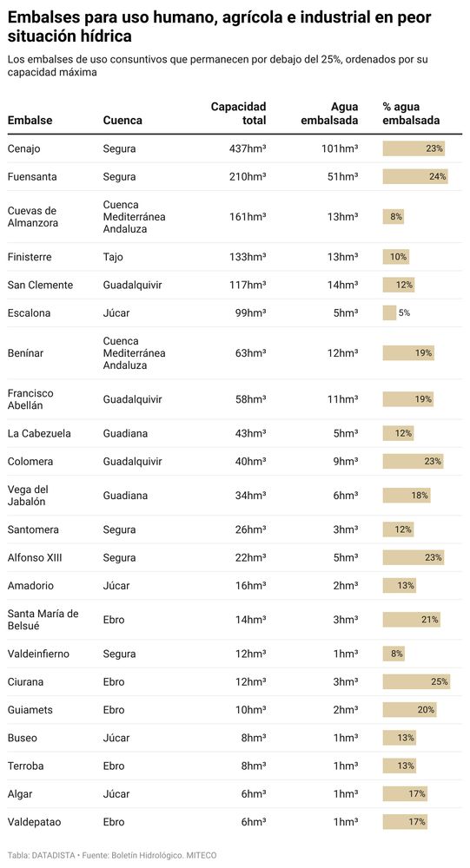Click the Embalse column header
Image resolution: width=470 pixels, height=868 pixels.
tap(30, 120)
